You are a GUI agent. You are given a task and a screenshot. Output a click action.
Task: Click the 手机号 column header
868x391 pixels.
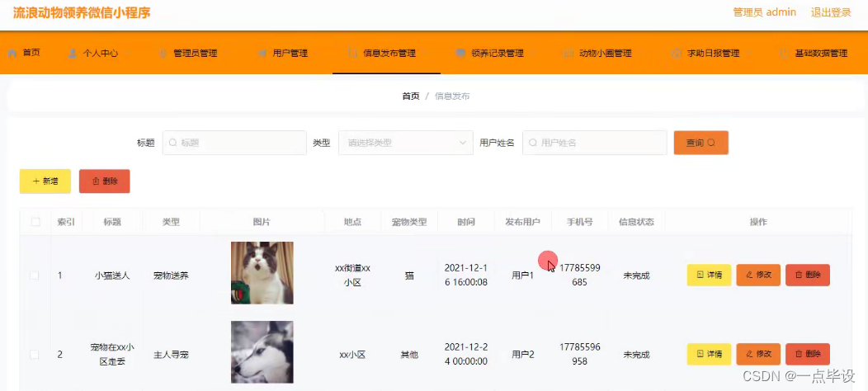579,222
